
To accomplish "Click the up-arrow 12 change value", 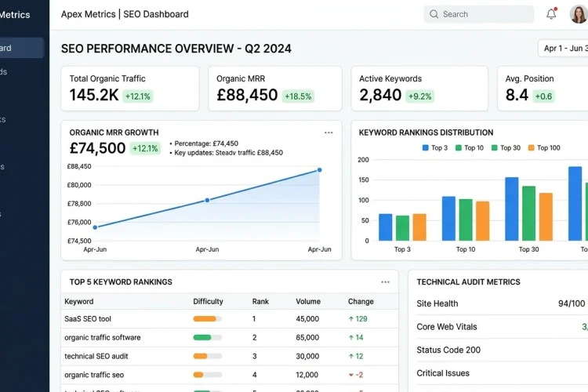I will point(356,357).
